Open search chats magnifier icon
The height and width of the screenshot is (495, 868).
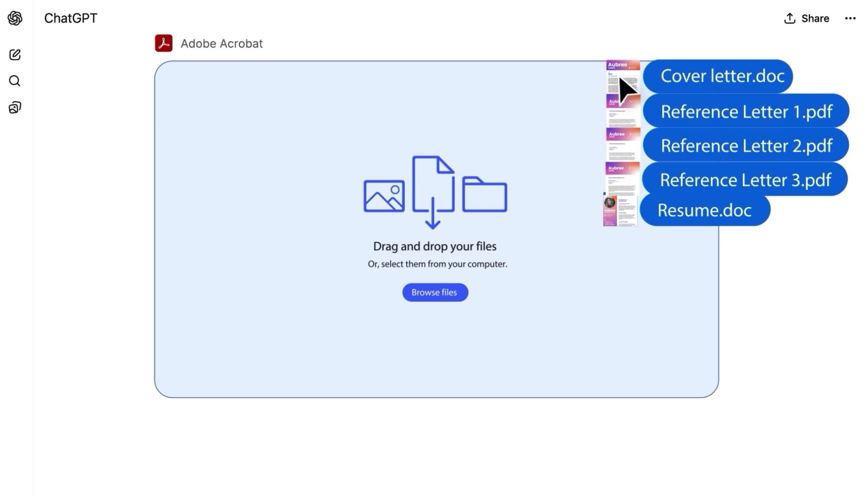tap(15, 81)
